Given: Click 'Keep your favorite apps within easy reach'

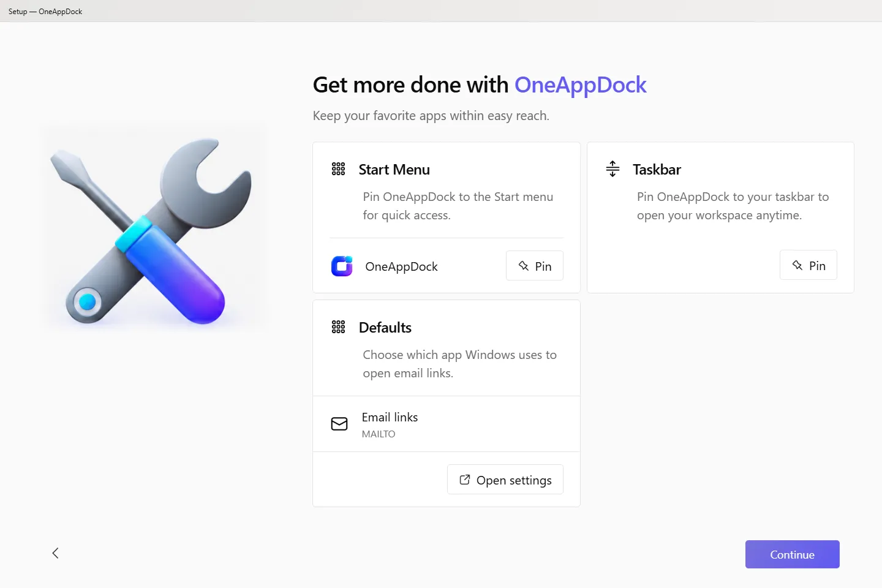Looking at the screenshot, I should (431, 116).
